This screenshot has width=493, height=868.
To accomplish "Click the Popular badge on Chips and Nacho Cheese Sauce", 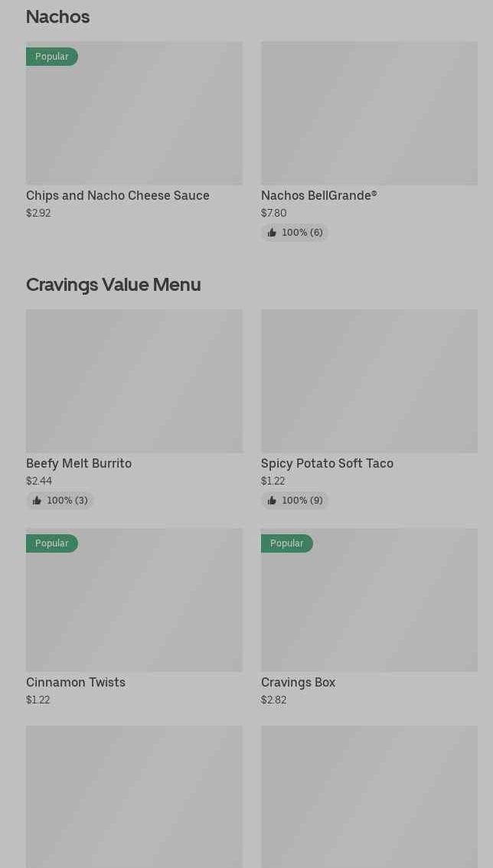I will click(x=52, y=57).
